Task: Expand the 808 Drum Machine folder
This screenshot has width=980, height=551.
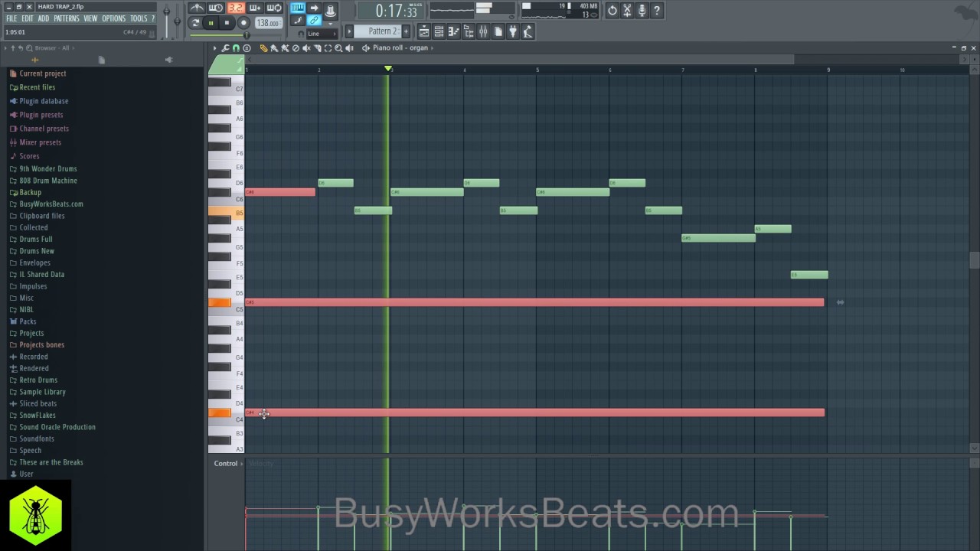Action: (x=48, y=181)
